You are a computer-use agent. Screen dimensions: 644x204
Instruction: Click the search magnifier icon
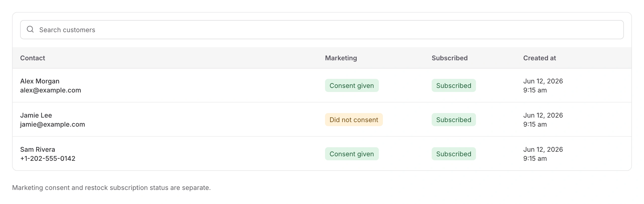[x=30, y=29]
